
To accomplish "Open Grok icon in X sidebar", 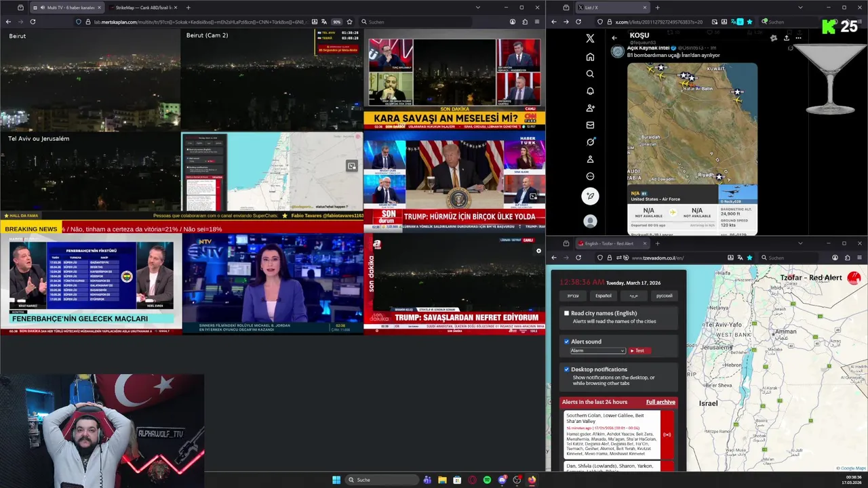I will 590,142.
